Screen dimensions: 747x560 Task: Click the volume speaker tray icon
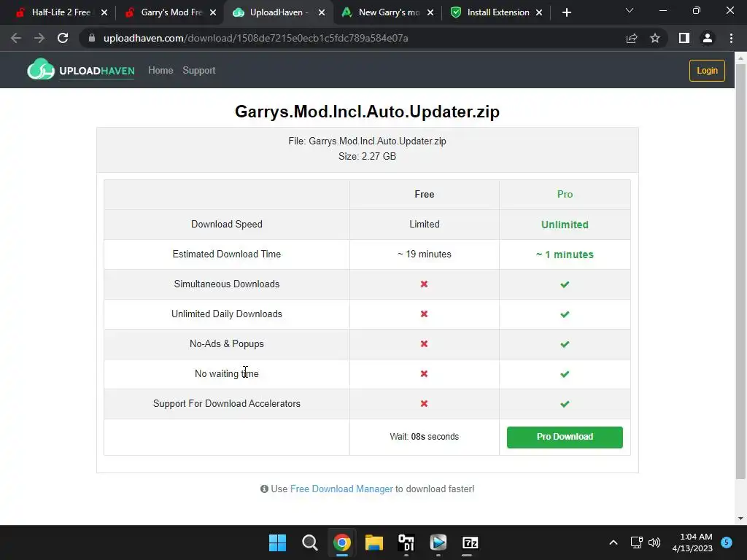(x=654, y=542)
